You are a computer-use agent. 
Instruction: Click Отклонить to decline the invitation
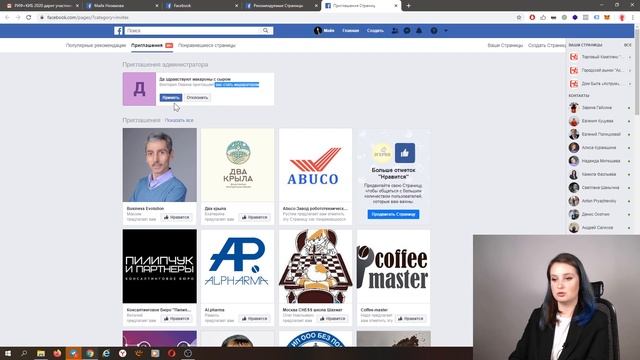197,98
